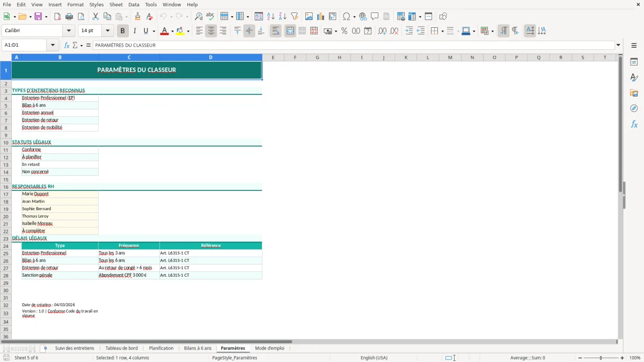Toggle Align Right

(x=223, y=31)
